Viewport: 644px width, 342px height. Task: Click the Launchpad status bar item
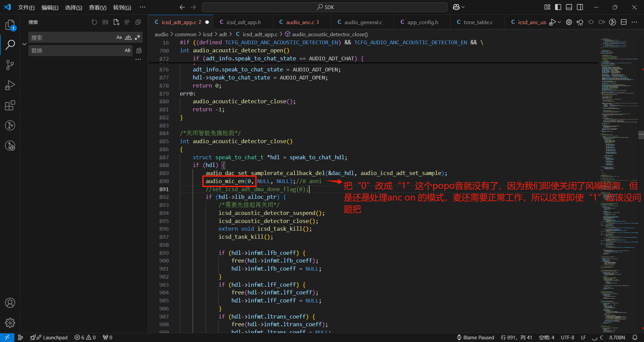[x=49, y=337]
